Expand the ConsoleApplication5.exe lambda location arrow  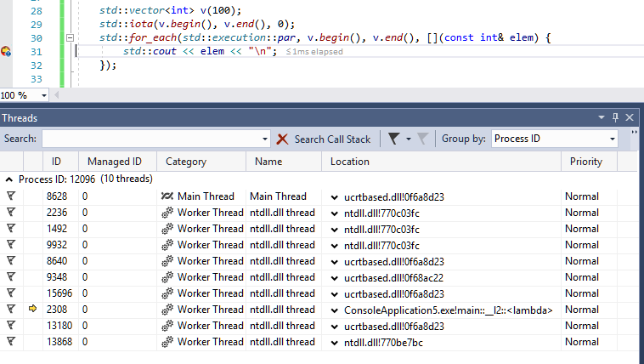pyautogui.click(x=335, y=310)
